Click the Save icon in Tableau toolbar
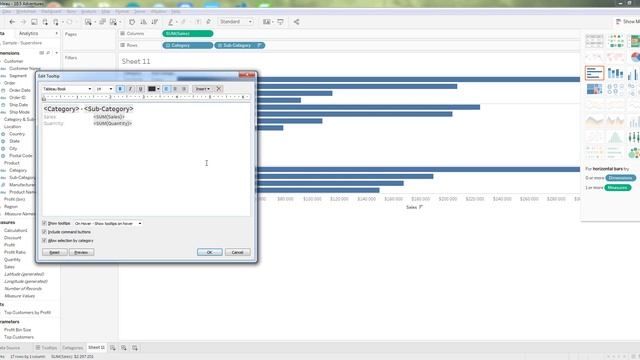The height and width of the screenshot is (360, 640). click(34, 22)
